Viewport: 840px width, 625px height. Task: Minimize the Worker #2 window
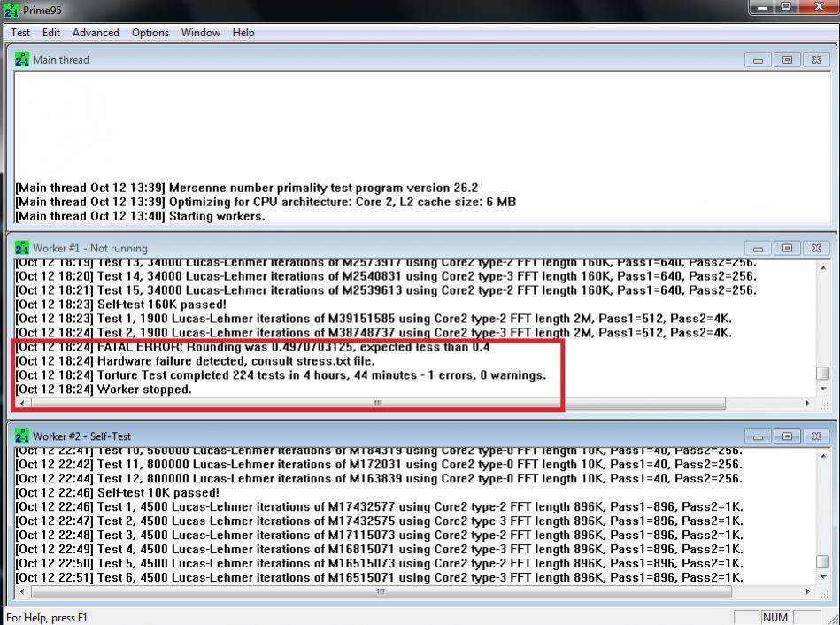[x=758, y=436]
